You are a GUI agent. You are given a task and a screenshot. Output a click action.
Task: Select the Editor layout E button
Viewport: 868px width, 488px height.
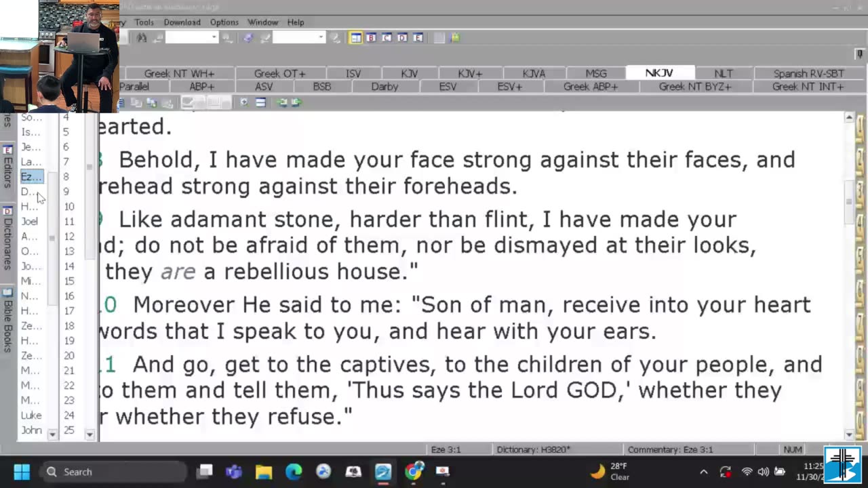coord(418,38)
